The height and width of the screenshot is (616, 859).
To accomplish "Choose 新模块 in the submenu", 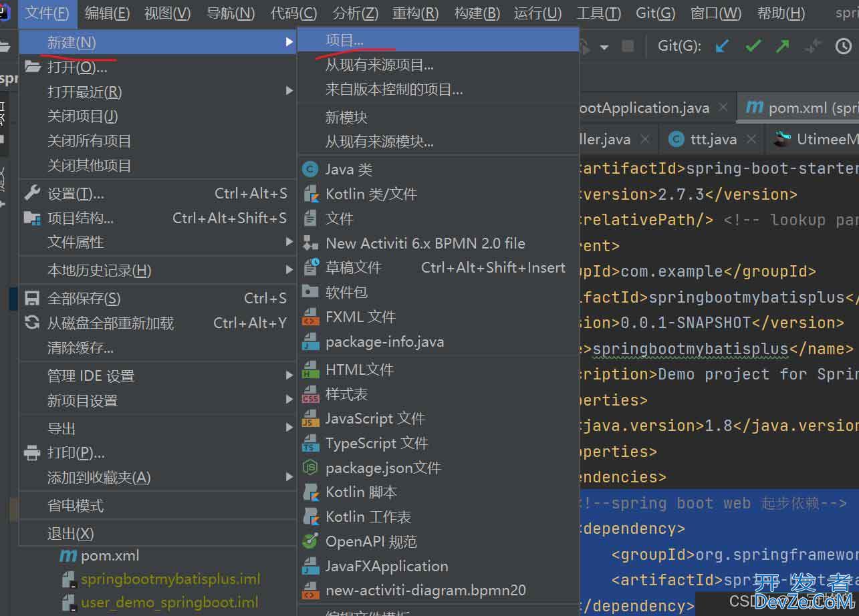I will click(438, 118).
